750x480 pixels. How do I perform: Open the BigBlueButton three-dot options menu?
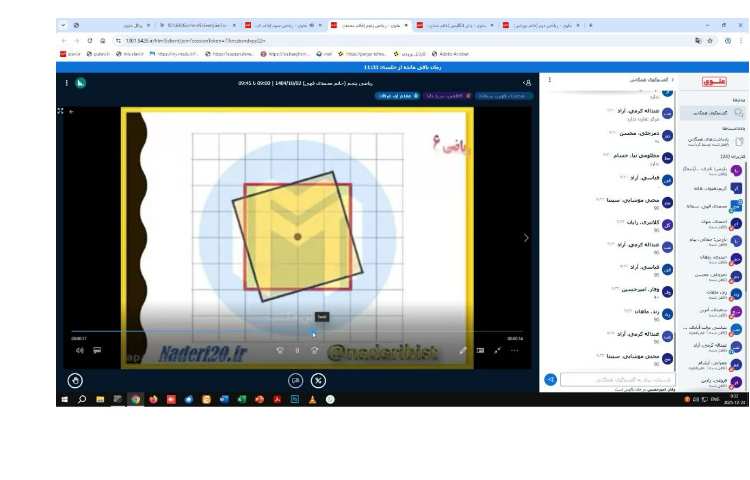click(67, 82)
